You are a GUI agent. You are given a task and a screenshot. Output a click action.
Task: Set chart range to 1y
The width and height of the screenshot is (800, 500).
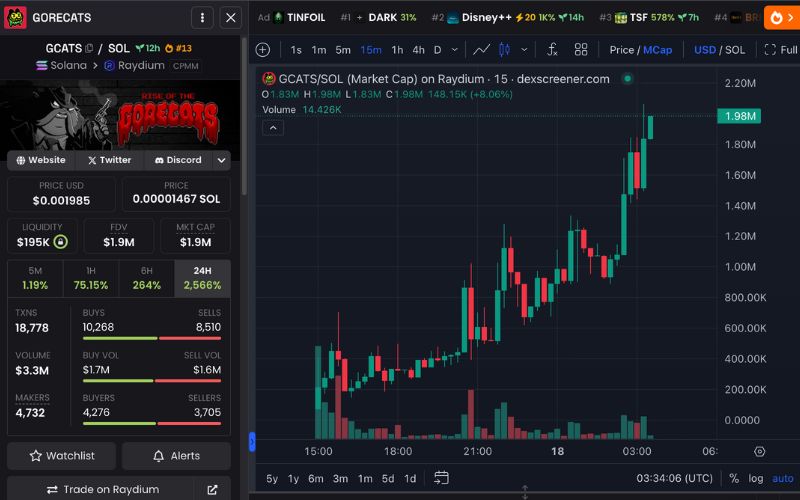293,479
